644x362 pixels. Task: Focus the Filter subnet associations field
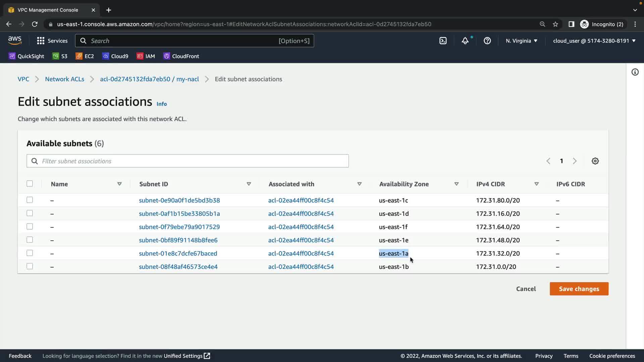click(193, 161)
